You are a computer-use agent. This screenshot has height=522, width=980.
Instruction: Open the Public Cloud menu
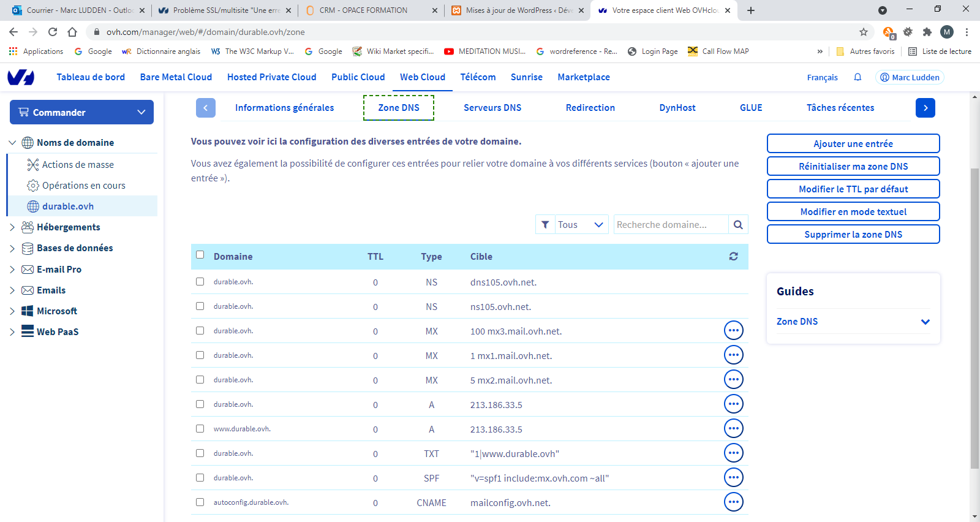pyautogui.click(x=358, y=77)
